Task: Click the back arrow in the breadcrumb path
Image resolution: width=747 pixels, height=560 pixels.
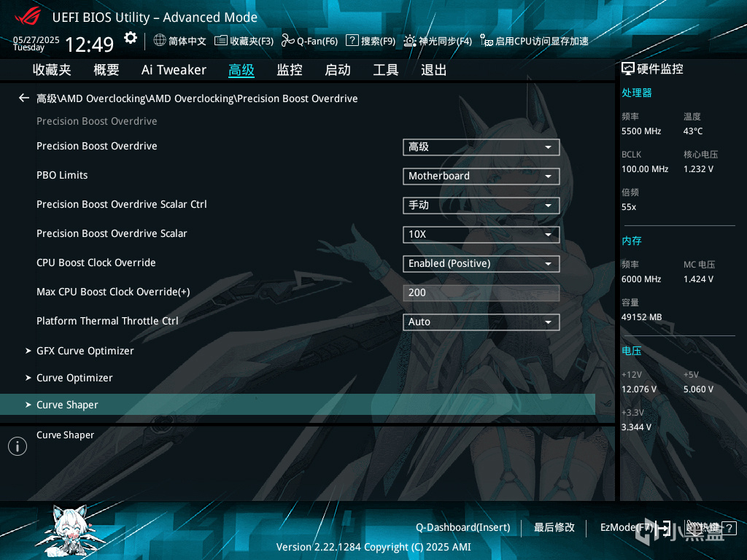Action: click(24, 98)
